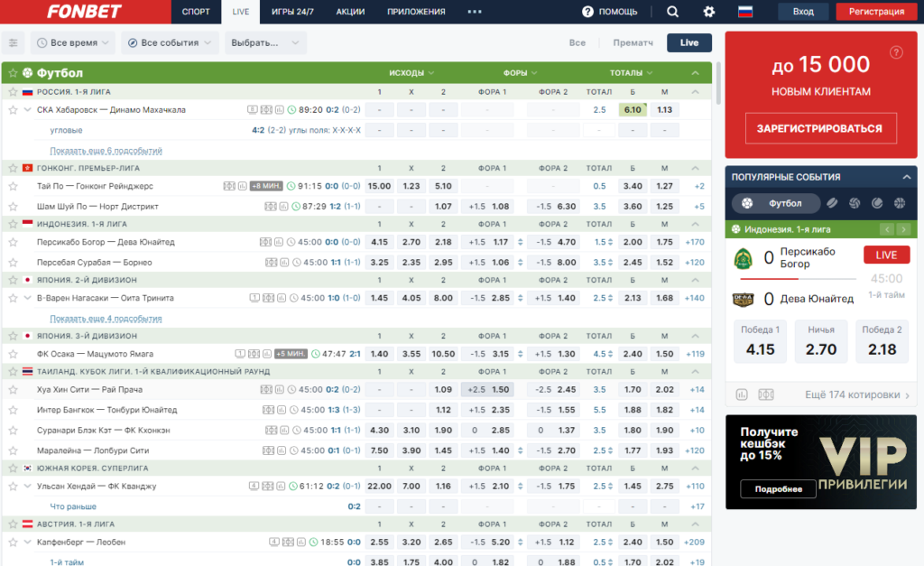Open ТОТАЛЫ column dropdown
924x566 pixels.
tap(631, 73)
